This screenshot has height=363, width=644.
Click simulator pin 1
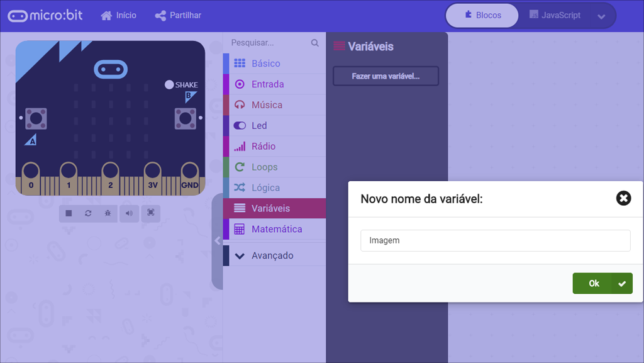pos(69,179)
